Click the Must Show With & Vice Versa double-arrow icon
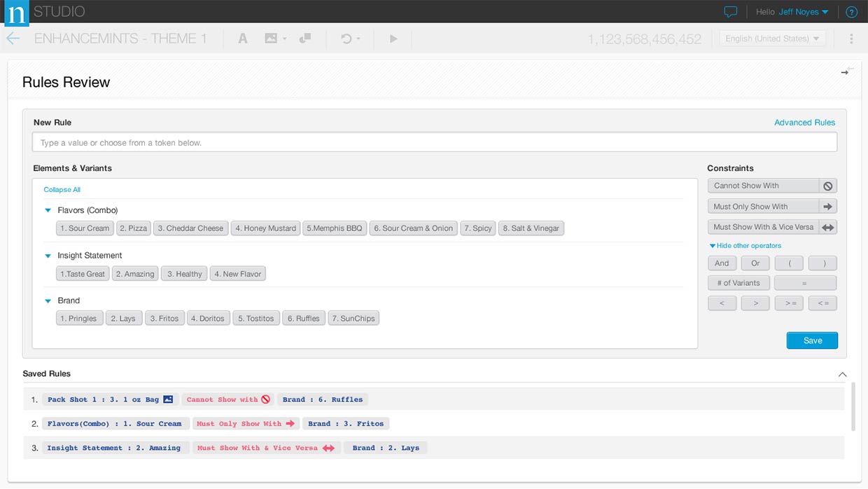This screenshot has height=489, width=868. pyautogui.click(x=828, y=227)
